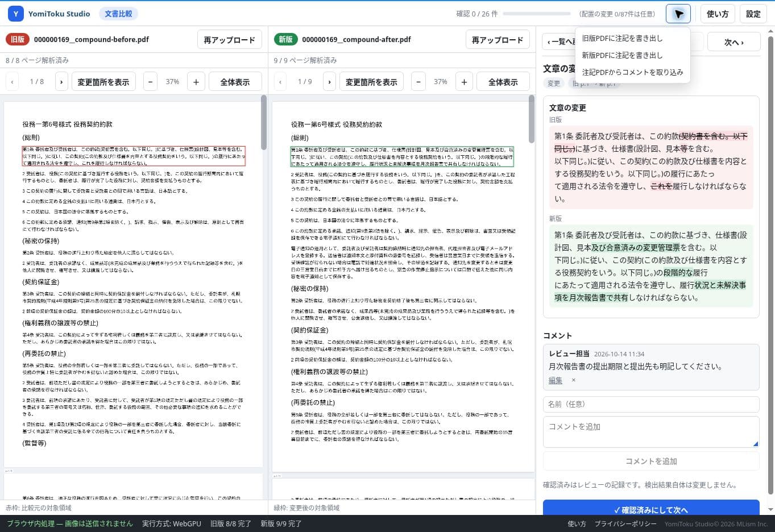Focus the コメントを追加 text area

(x=651, y=432)
